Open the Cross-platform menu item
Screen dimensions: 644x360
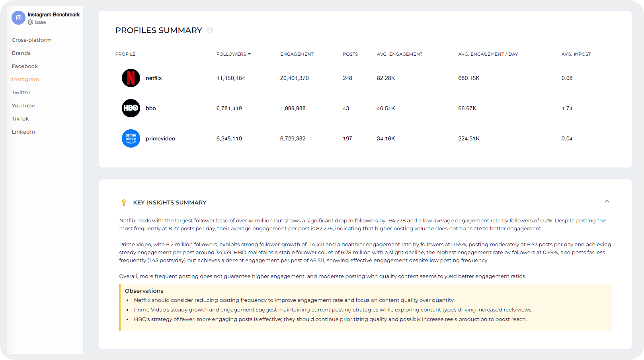tap(31, 40)
